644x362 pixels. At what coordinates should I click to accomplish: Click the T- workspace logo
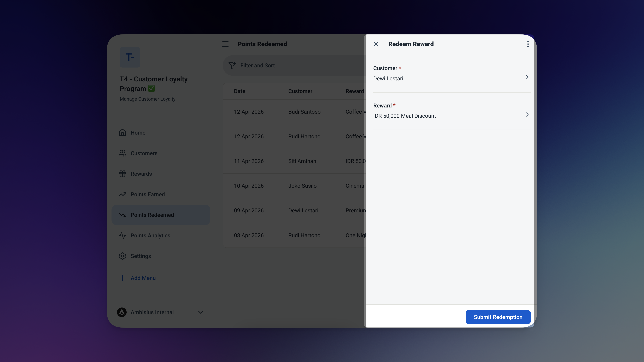click(x=130, y=57)
